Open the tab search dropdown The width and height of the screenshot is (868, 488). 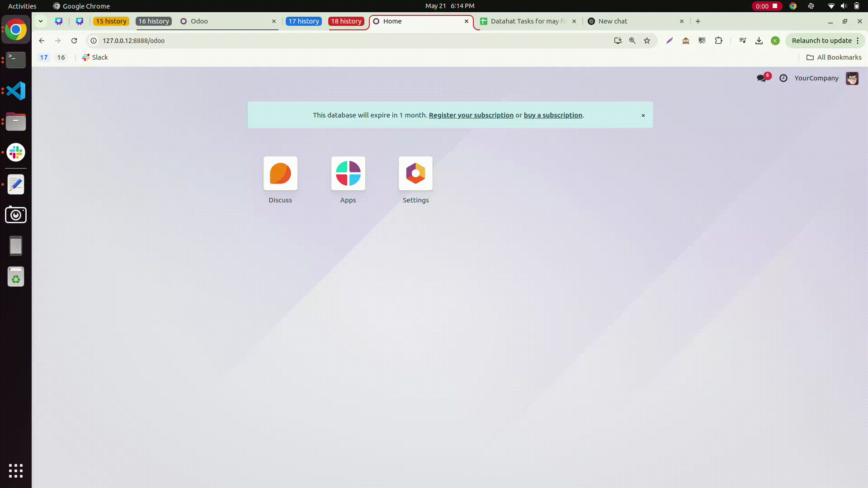click(x=41, y=21)
